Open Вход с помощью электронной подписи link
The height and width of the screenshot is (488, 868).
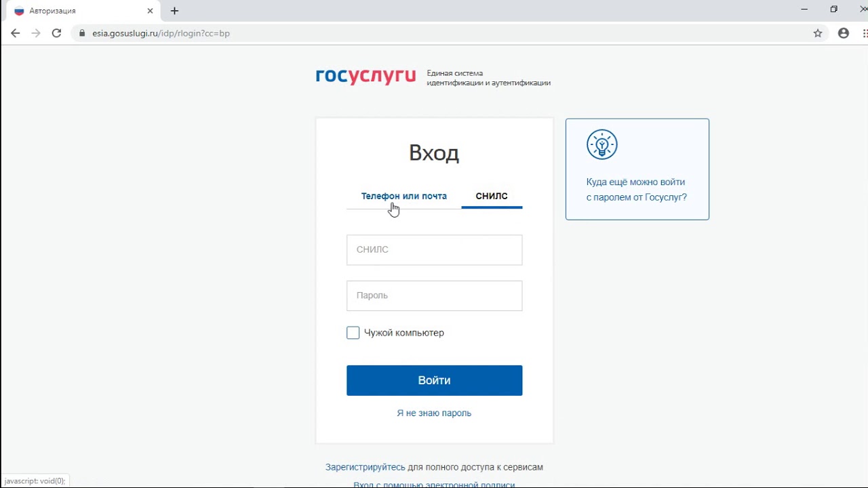(x=434, y=485)
